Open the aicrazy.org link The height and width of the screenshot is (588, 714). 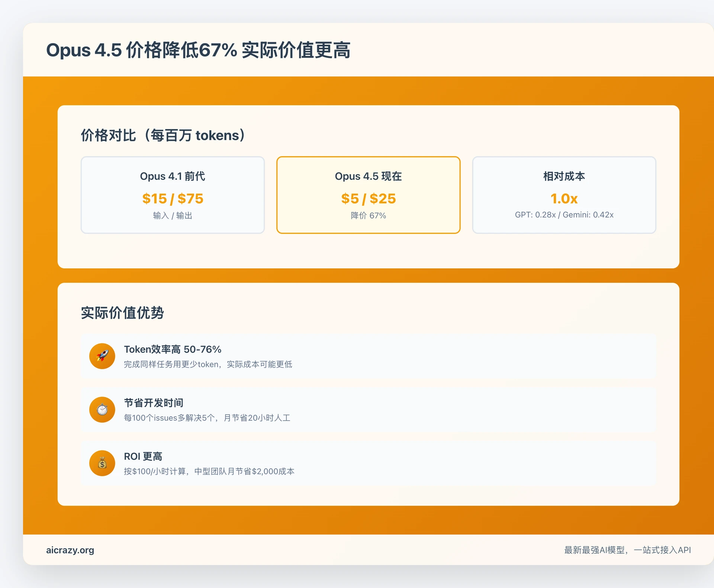(70, 550)
